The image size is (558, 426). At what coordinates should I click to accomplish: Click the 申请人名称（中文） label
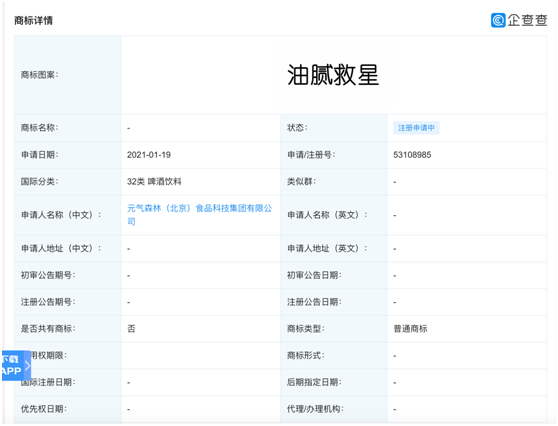pos(61,215)
